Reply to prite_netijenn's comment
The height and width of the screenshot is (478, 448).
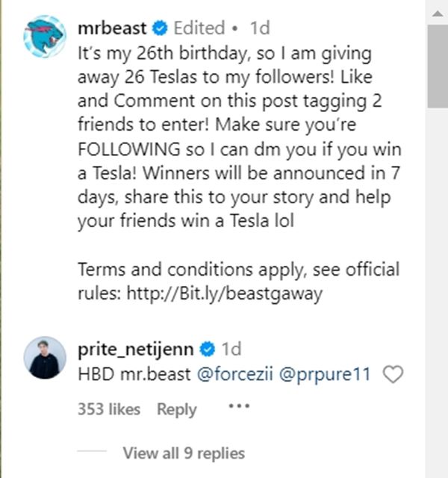point(177,409)
